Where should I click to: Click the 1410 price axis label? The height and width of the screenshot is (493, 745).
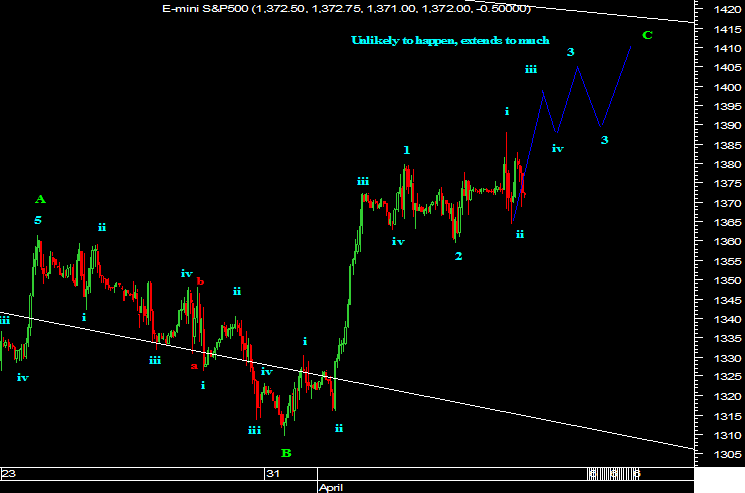[727, 48]
